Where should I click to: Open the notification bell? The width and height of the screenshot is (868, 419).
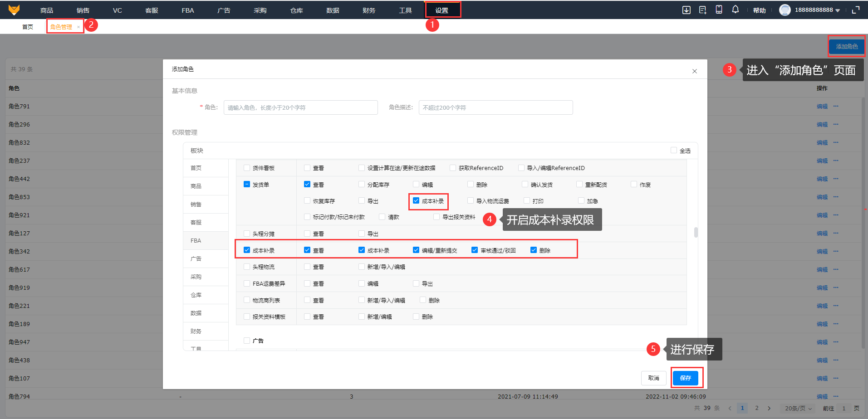coord(735,10)
